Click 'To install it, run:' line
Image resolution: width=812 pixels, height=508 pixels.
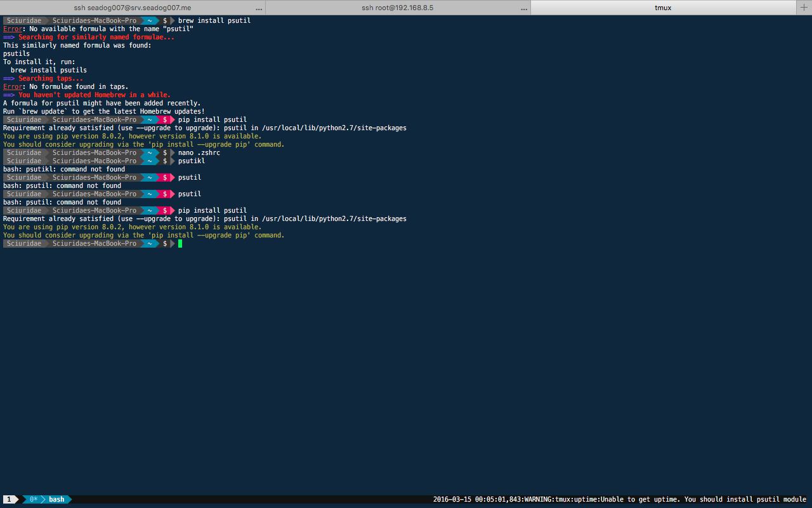pyautogui.click(x=39, y=62)
